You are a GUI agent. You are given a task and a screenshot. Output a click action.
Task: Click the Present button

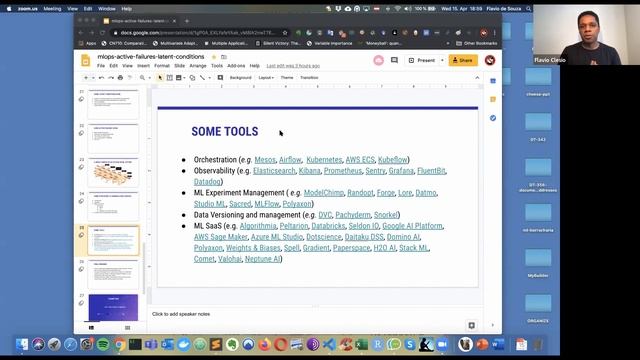click(x=422, y=60)
